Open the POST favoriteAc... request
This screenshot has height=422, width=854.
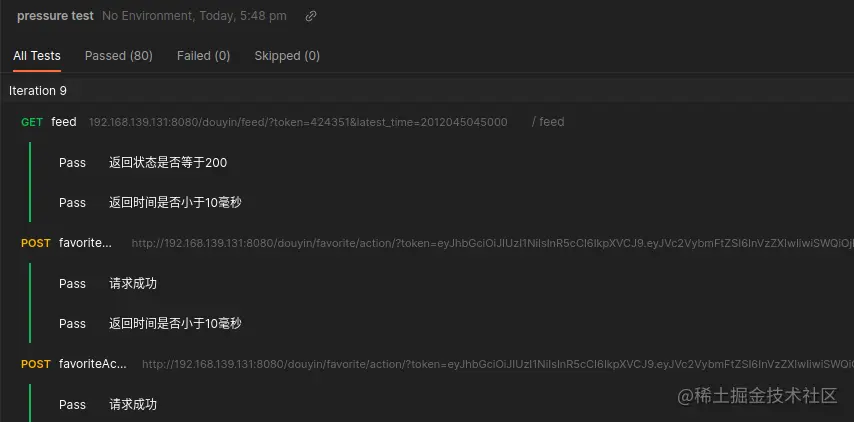pyautogui.click(x=93, y=364)
